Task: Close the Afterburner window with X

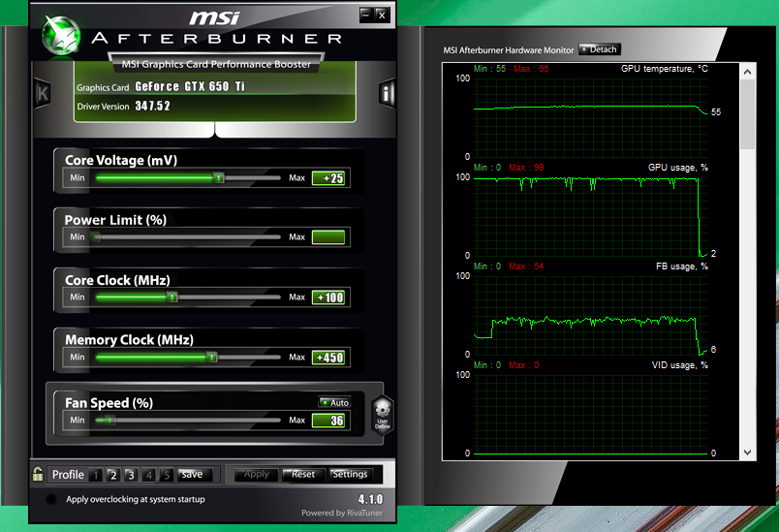Action: click(x=382, y=15)
